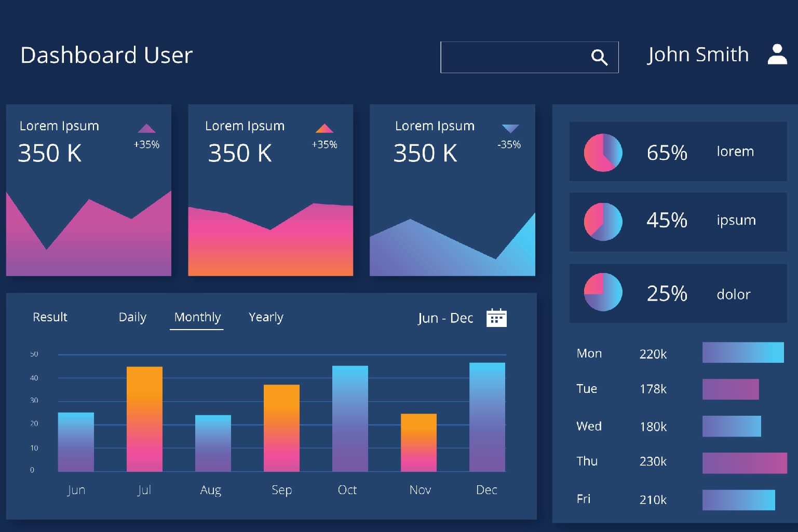Click the search magnifier icon
This screenshot has width=798, height=532.
(600, 58)
